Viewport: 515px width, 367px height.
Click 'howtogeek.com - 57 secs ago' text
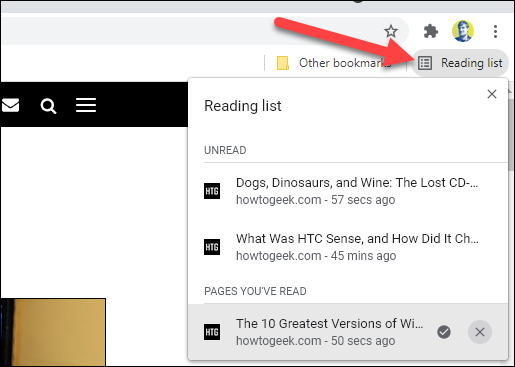[x=315, y=200]
